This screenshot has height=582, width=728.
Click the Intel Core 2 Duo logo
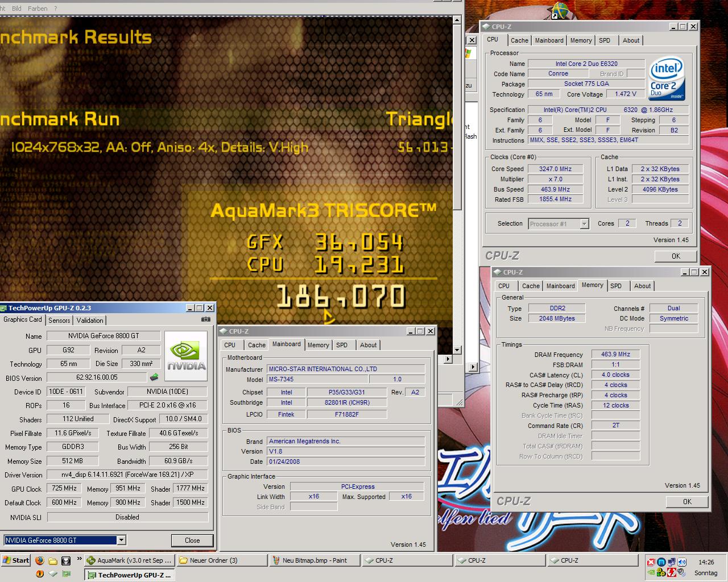coord(667,78)
